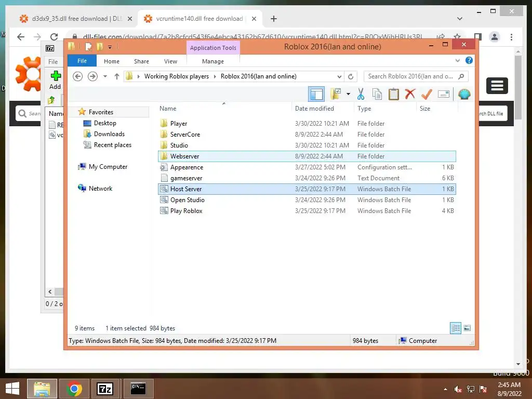Open the Manage ribbon tab

coord(212,61)
